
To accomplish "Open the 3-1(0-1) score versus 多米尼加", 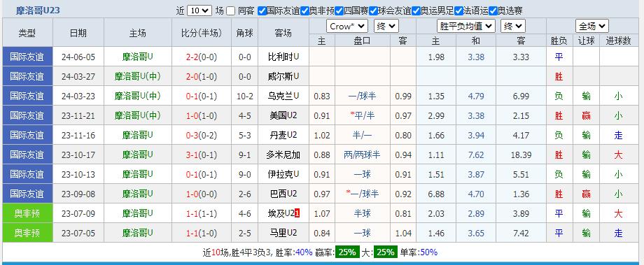I will click(x=202, y=155).
